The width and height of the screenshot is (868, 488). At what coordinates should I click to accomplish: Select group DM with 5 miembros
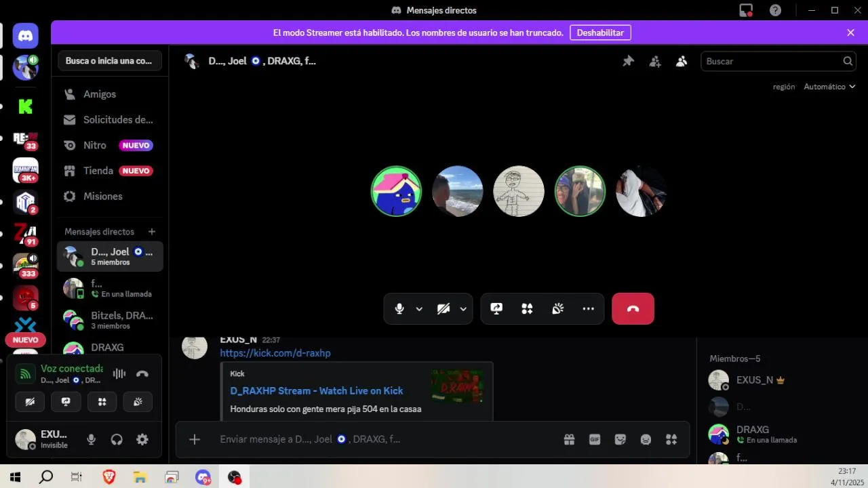110,256
